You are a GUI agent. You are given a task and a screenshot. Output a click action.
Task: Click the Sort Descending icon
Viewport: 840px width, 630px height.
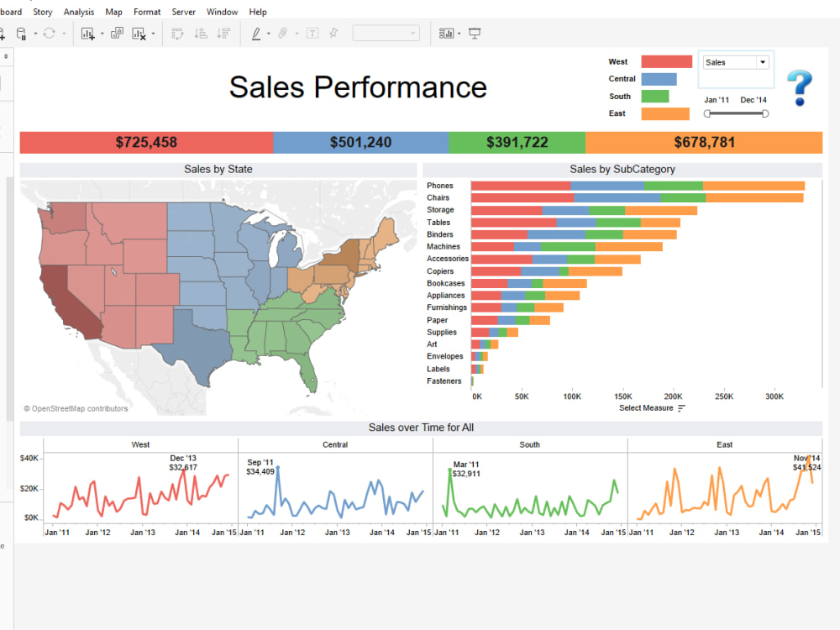pos(224,34)
